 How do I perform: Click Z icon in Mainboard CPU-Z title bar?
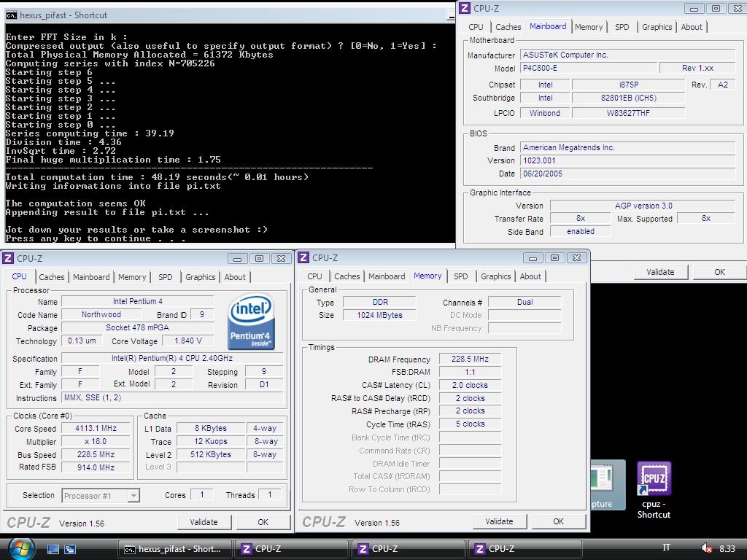pos(465,8)
